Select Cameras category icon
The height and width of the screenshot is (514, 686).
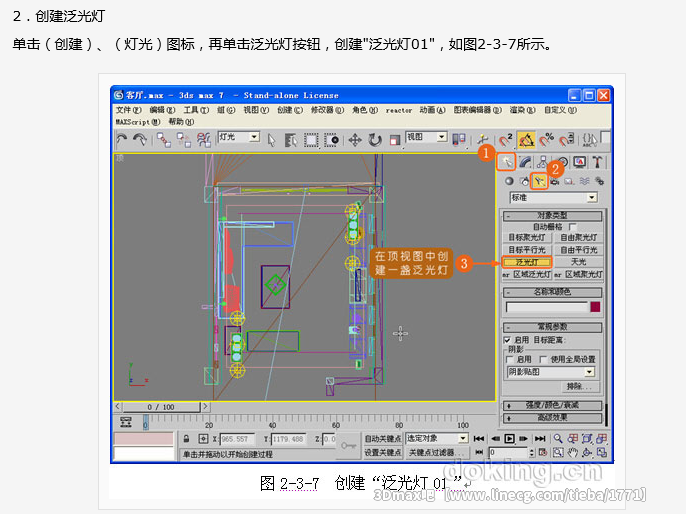pyautogui.click(x=555, y=181)
